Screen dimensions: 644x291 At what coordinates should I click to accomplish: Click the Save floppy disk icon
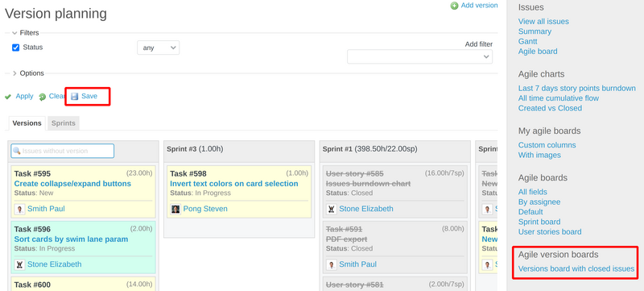pos(74,97)
